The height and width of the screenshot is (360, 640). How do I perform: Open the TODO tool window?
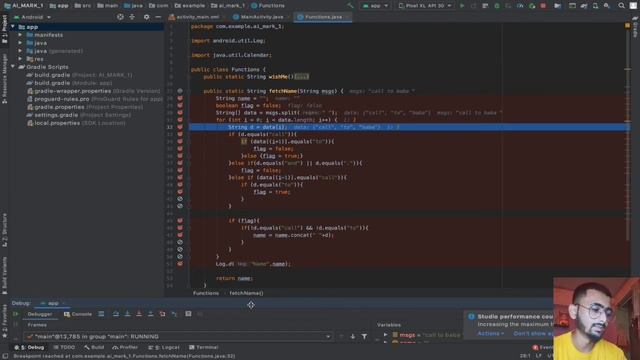pos(64,347)
